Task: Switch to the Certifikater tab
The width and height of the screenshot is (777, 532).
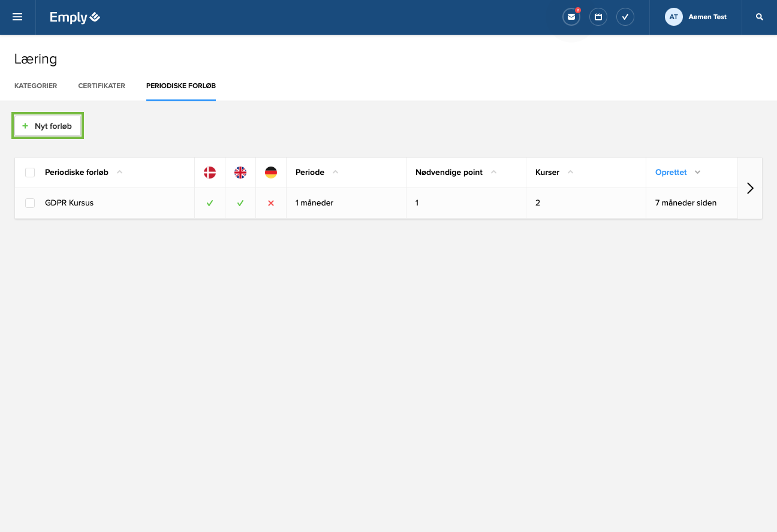Action: [x=101, y=86]
